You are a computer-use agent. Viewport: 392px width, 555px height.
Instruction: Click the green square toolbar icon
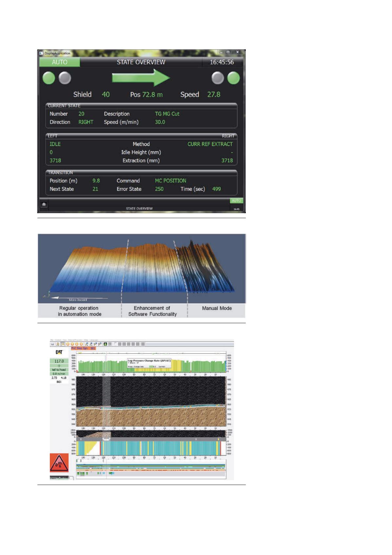point(106,344)
